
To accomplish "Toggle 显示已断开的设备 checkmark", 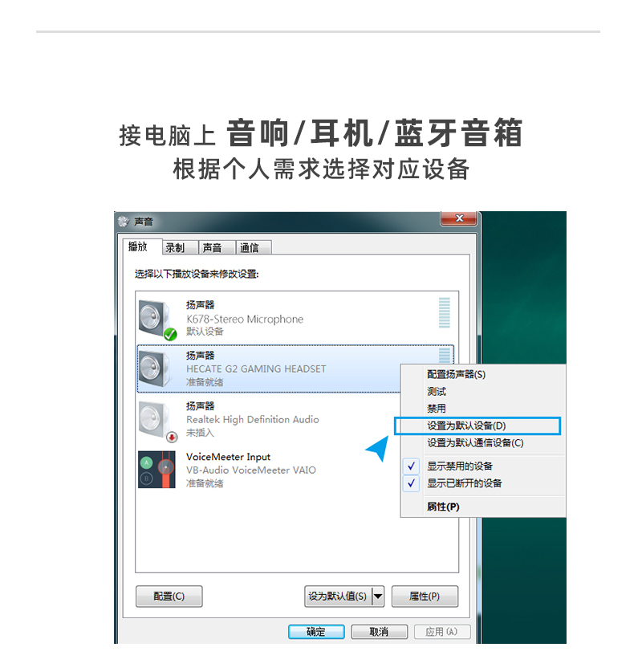I will click(x=411, y=483).
